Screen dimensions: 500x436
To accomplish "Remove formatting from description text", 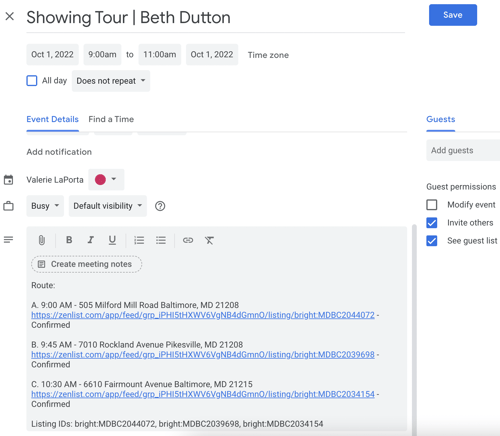I will tap(209, 240).
